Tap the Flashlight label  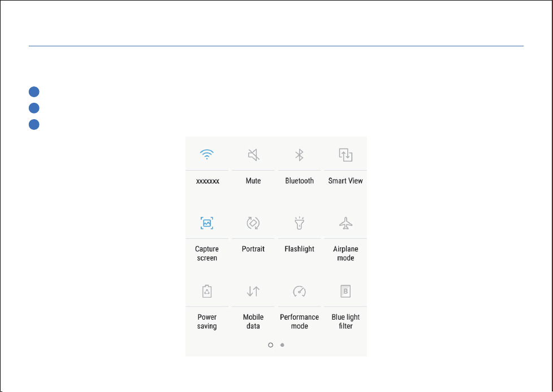pyautogui.click(x=300, y=249)
